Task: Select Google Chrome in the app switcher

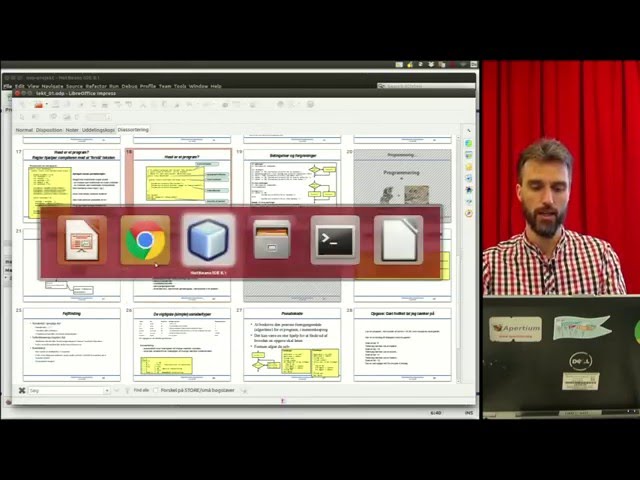Action: [145, 241]
